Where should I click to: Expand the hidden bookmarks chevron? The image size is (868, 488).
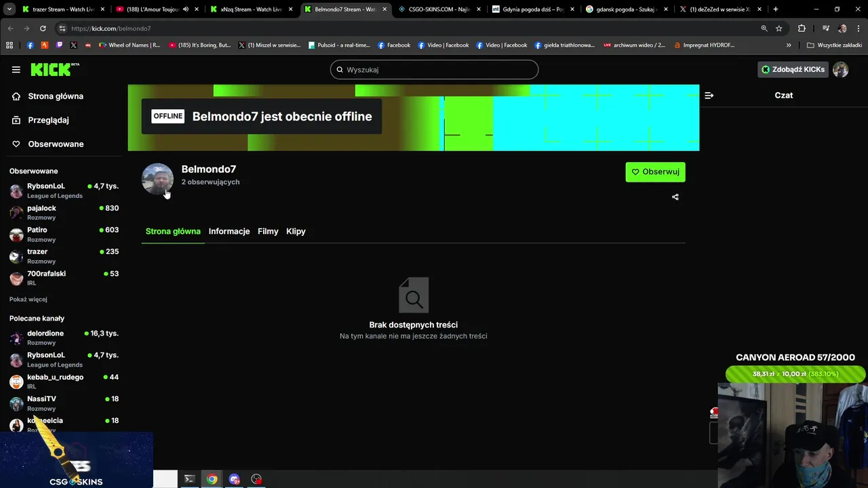tap(789, 45)
